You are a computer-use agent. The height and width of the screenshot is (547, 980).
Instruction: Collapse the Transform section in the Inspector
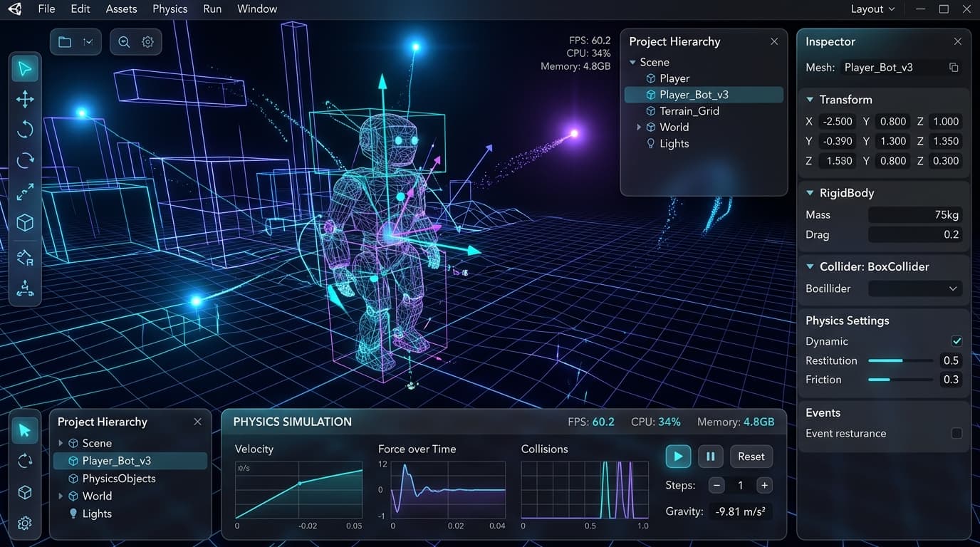pyautogui.click(x=810, y=100)
